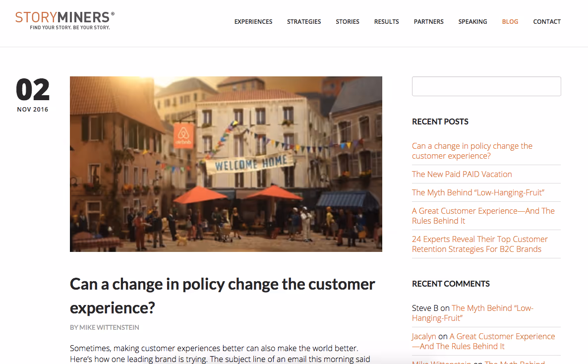Open the Airbnb Welcome Home featured image
This screenshot has height=364, width=588.
pos(226,164)
